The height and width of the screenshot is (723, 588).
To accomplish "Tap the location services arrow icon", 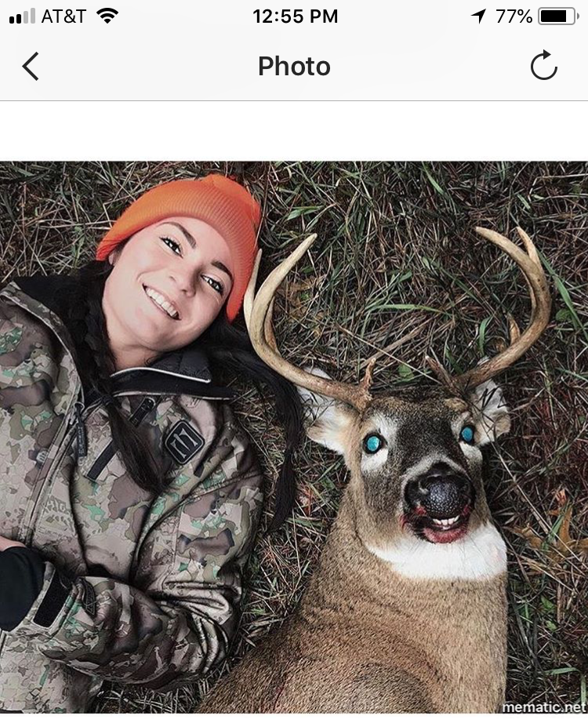I will 479,16.
